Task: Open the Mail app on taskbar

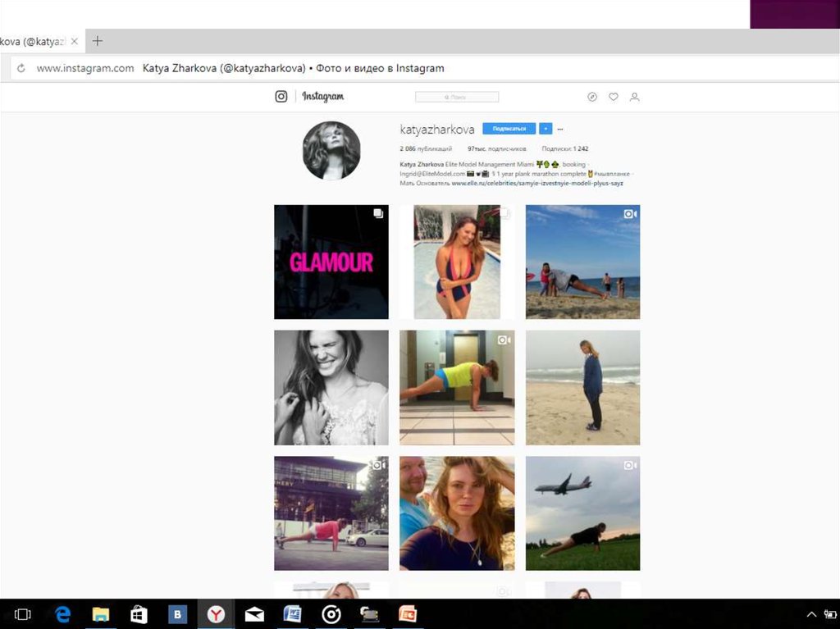Action: (x=254, y=614)
